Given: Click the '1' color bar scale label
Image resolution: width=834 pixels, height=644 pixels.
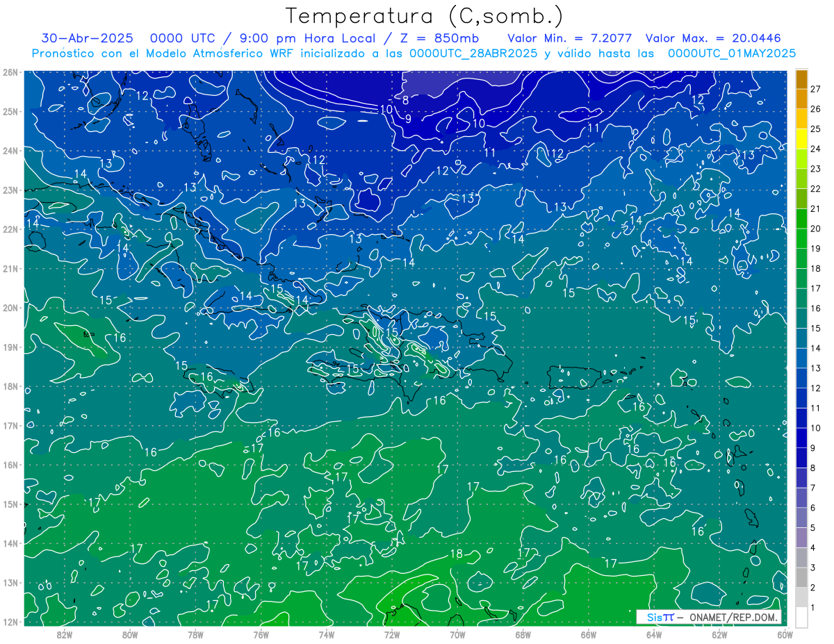Looking at the screenshot, I should pyautogui.click(x=813, y=608).
